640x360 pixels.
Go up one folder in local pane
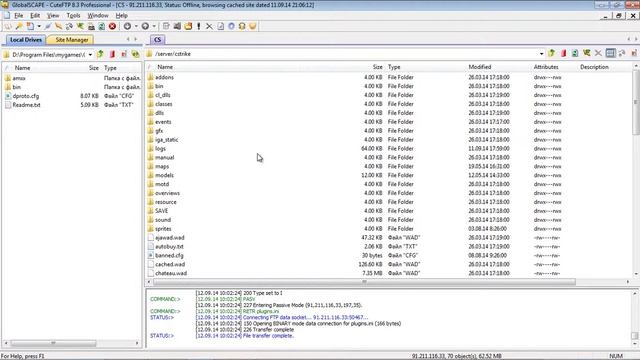pos(100,54)
